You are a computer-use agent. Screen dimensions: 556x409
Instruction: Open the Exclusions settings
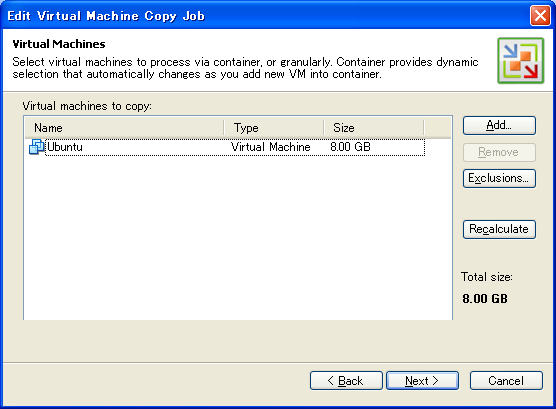pos(499,178)
